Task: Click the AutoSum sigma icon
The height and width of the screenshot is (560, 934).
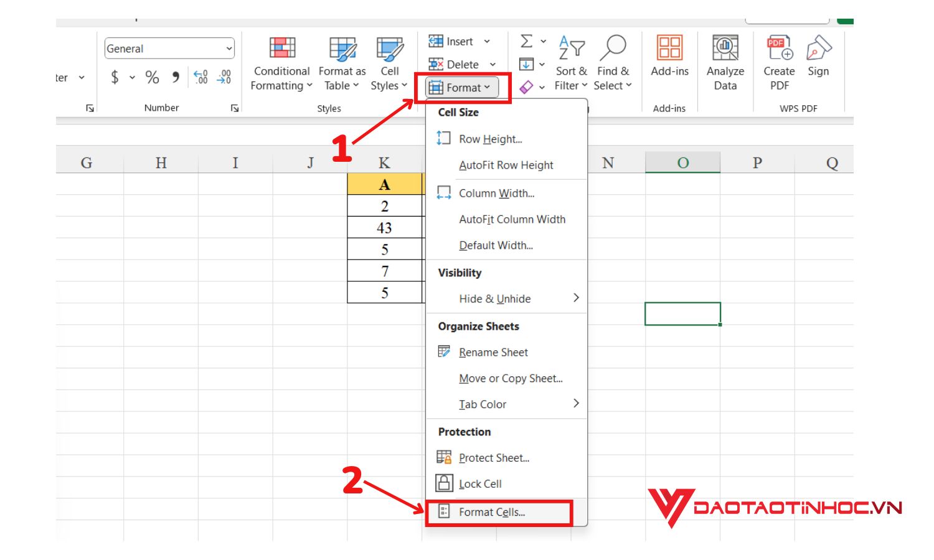Action: 526,41
